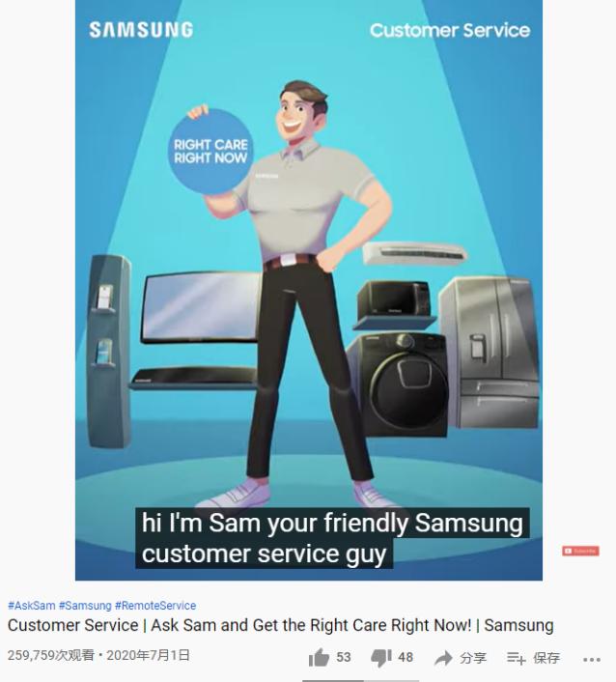
Task: Open the #AskSam hashtag
Action: coord(31,605)
